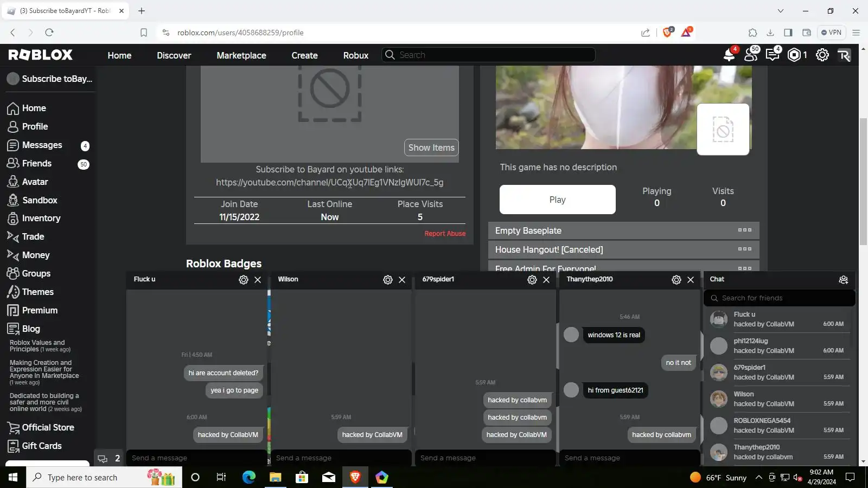Screen dimensions: 868x488
Task: Bookmark this page
Action: [144, 33]
